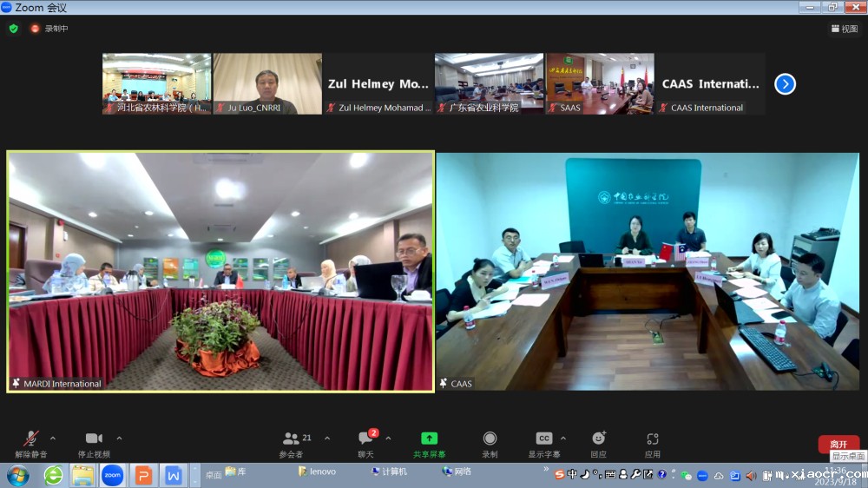This screenshot has height=488, width=868.
Task: Expand arrow next to 参会者 count
Action: pos(327,439)
